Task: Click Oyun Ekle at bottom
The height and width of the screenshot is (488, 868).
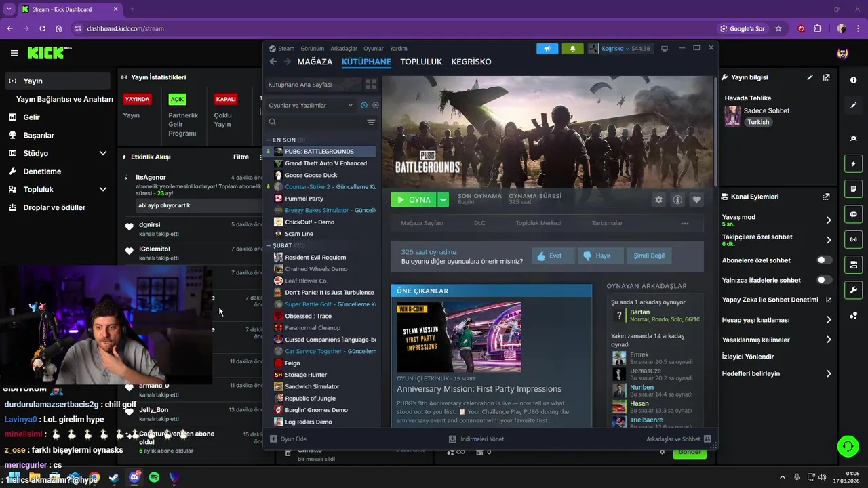Action: pyautogui.click(x=288, y=439)
